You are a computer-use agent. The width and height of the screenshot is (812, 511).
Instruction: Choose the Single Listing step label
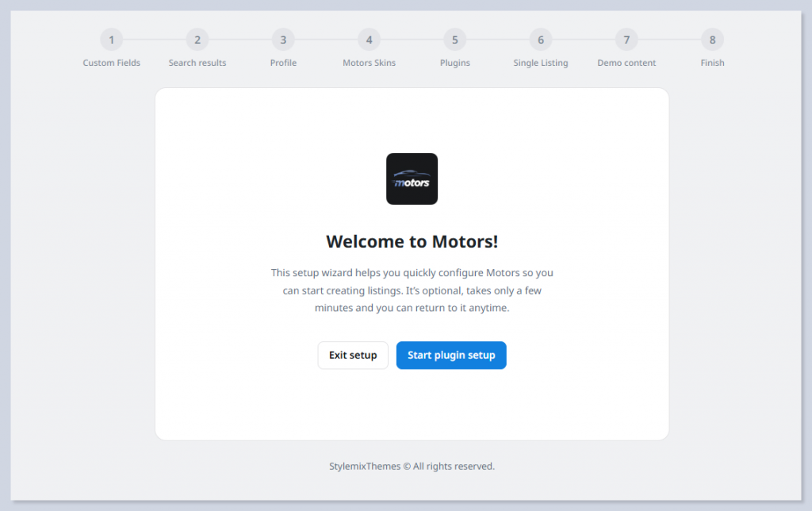(541, 63)
